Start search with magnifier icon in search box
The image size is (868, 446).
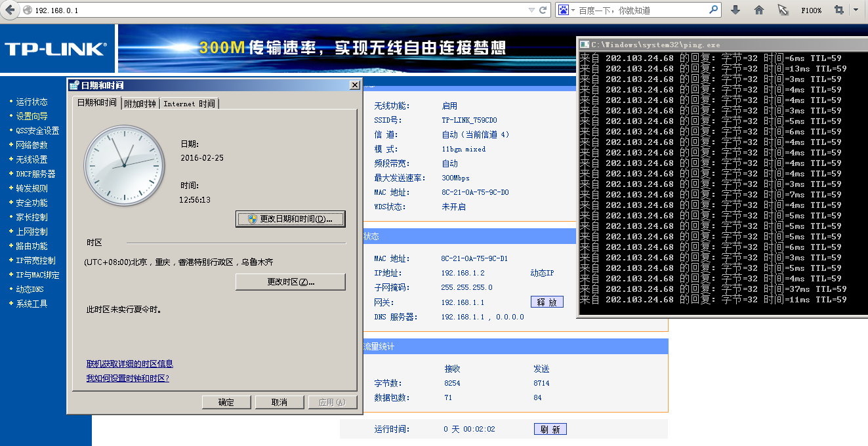click(x=714, y=10)
